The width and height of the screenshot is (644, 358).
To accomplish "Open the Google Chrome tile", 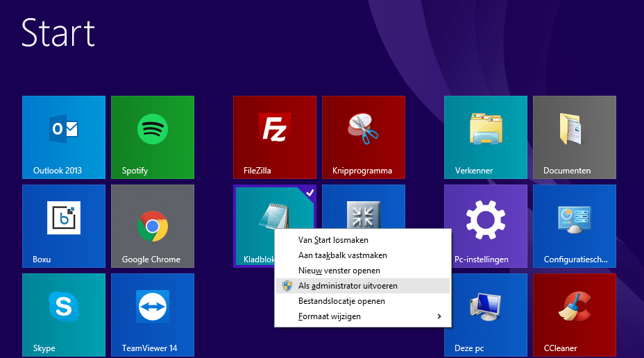I will pyautogui.click(x=153, y=226).
